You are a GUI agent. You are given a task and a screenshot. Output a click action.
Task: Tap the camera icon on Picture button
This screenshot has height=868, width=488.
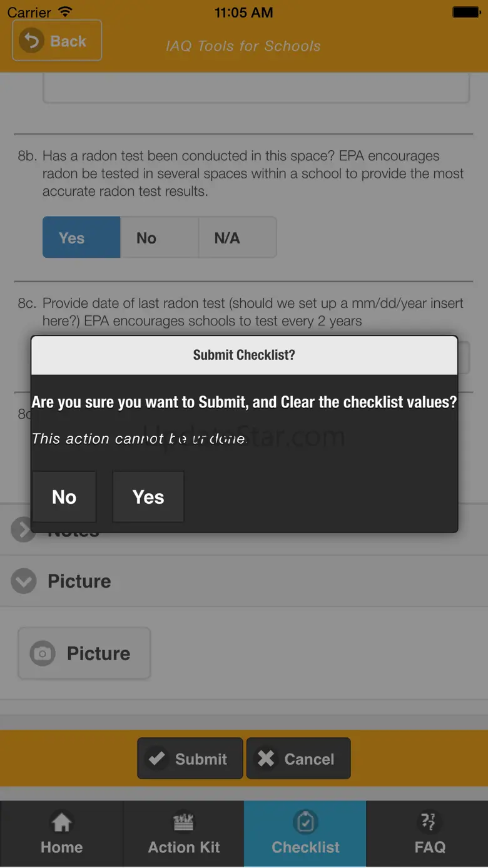click(x=43, y=653)
